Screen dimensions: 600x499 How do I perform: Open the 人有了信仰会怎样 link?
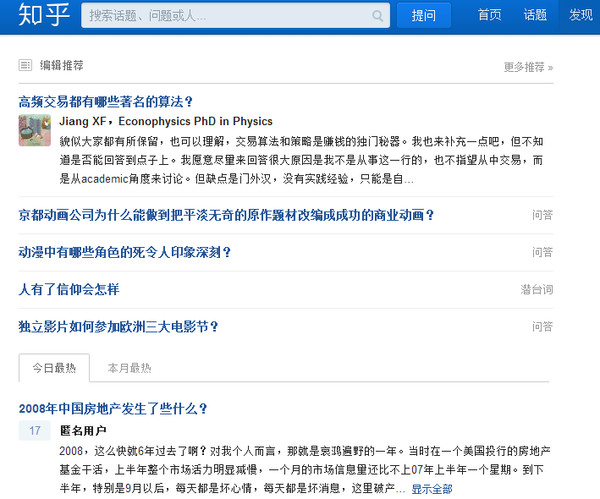tap(68, 289)
